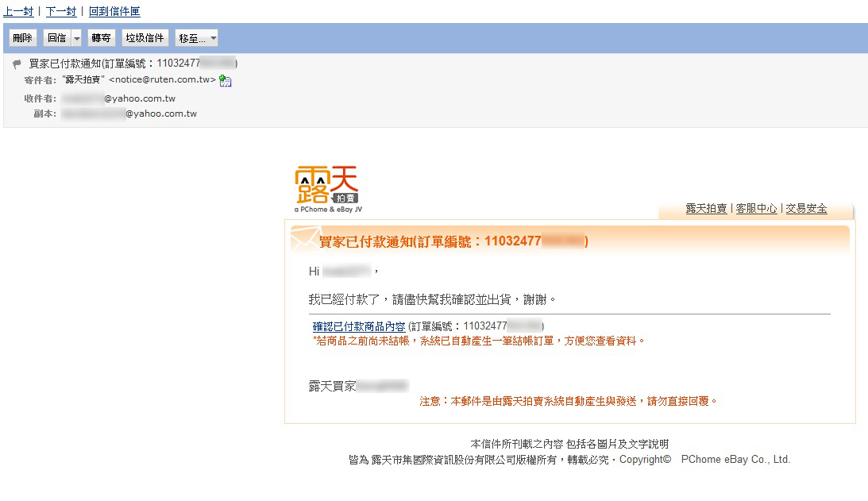This screenshot has height=501, width=868.
Task: Click the envelope icon in orange header
Action: 305,238
